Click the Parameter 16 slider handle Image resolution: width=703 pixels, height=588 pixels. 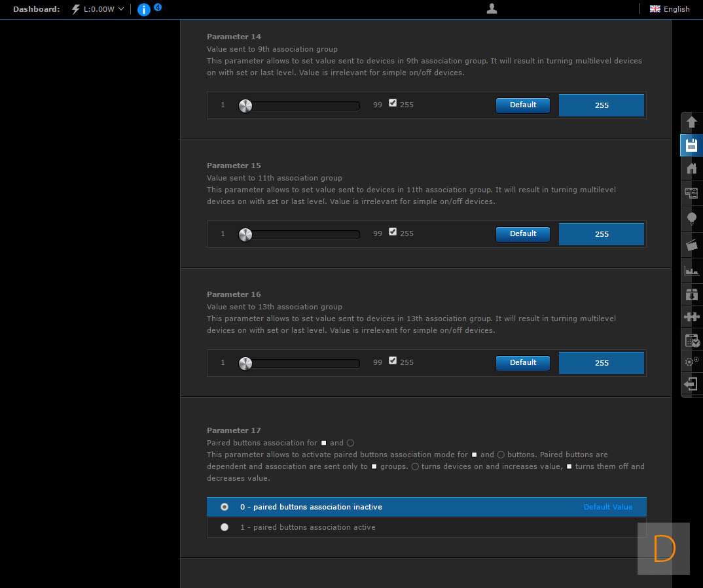245,364
